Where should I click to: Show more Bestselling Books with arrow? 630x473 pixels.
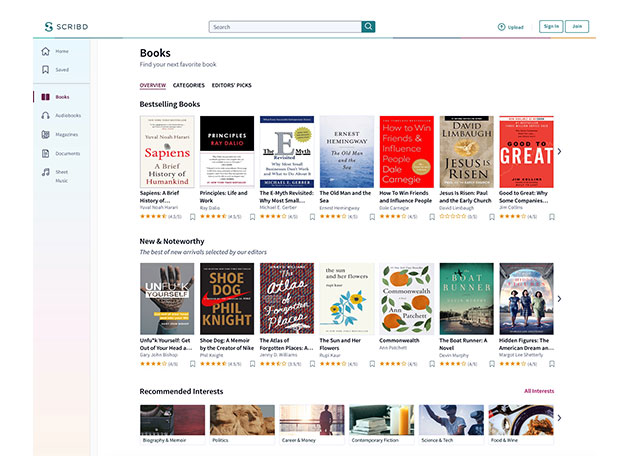click(x=559, y=152)
